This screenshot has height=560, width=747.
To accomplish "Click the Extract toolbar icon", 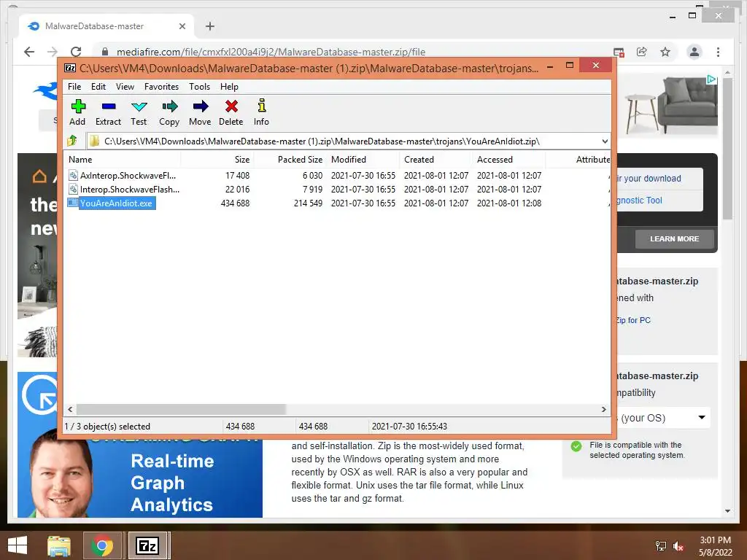I will click(108, 112).
